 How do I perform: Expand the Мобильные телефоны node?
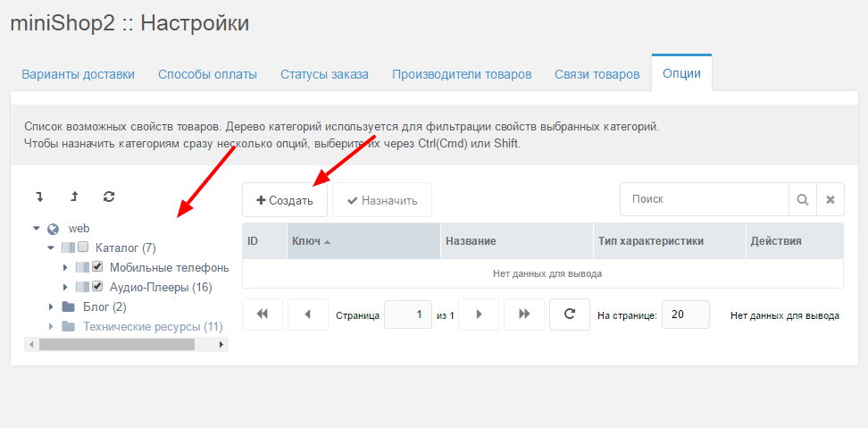[x=65, y=267]
